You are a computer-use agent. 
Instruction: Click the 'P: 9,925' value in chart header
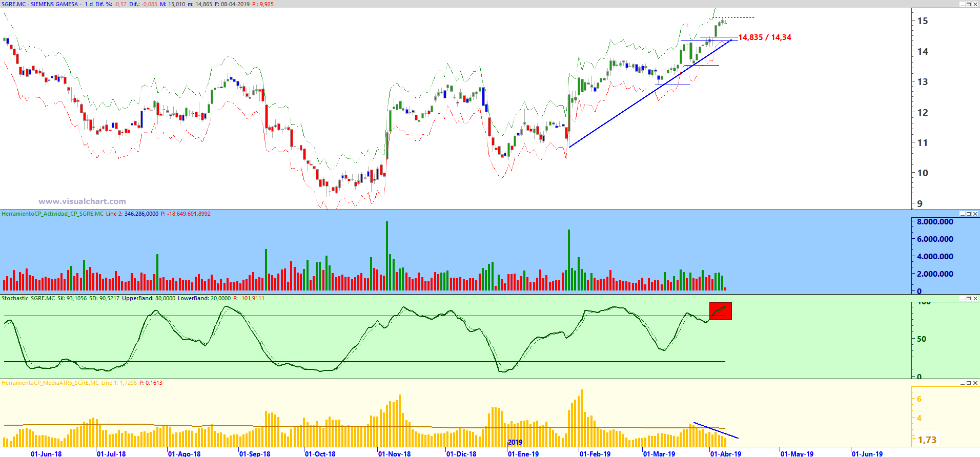(x=263, y=4)
